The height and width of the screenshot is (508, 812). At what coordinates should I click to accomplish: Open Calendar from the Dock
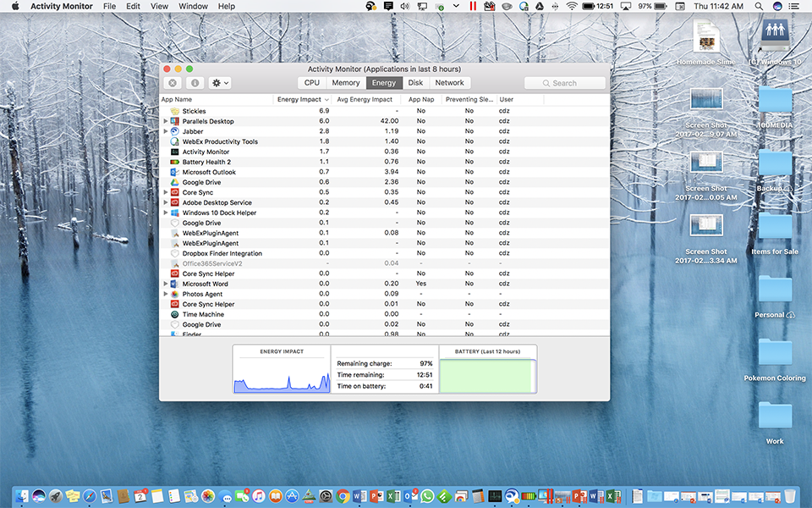(x=140, y=496)
